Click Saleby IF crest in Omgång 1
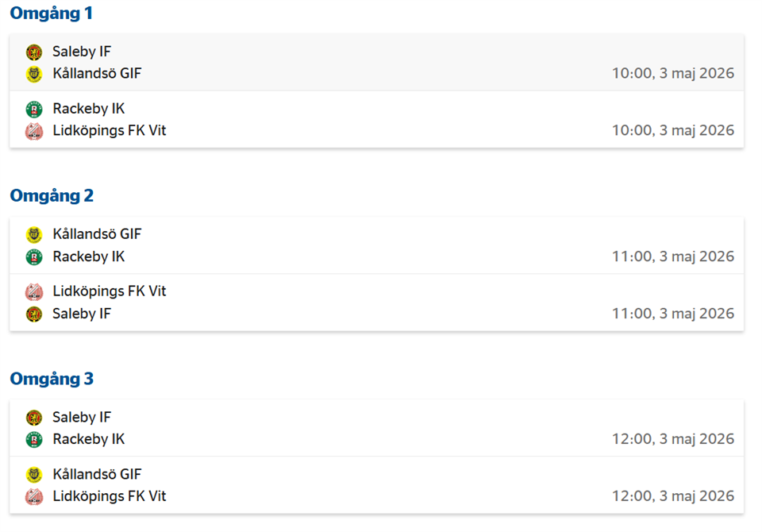Viewport: 762px width, 532px height. click(x=34, y=52)
